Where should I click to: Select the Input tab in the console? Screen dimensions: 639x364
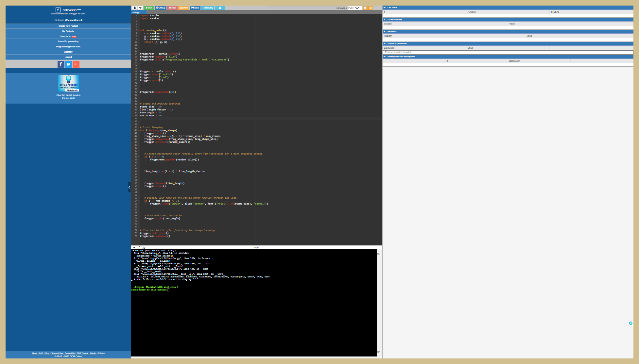point(257,248)
